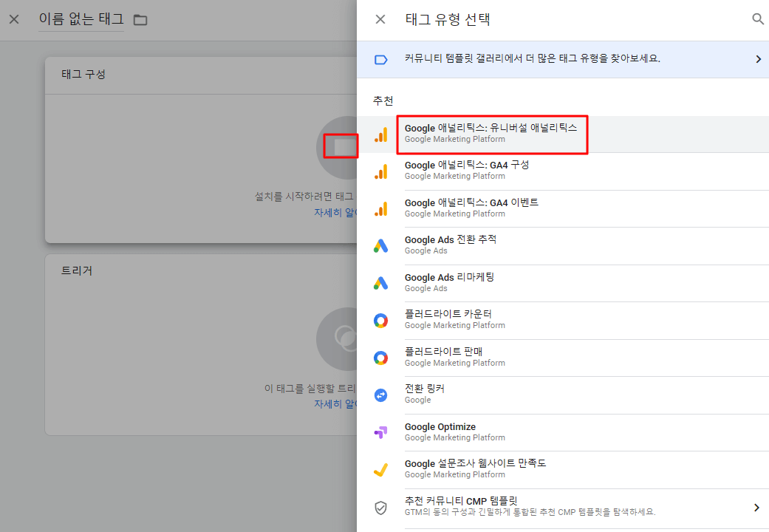
Task: Select the Google Ads 전환 추적 icon
Action: (x=381, y=245)
